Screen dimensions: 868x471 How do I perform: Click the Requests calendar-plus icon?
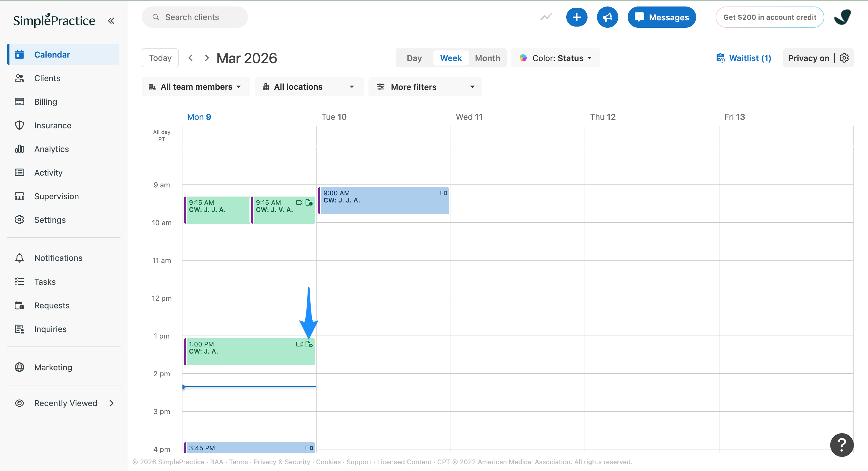pyautogui.click(x=19, y=305)
